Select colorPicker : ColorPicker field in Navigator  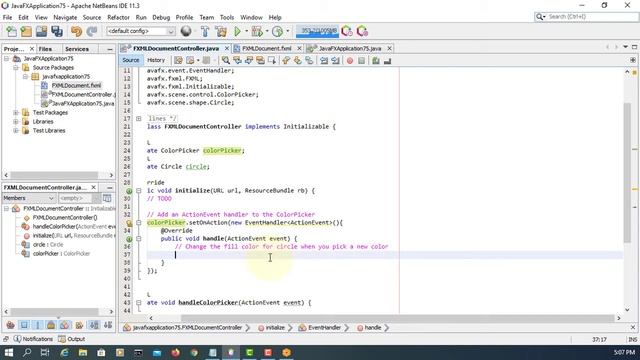point(61,253)
